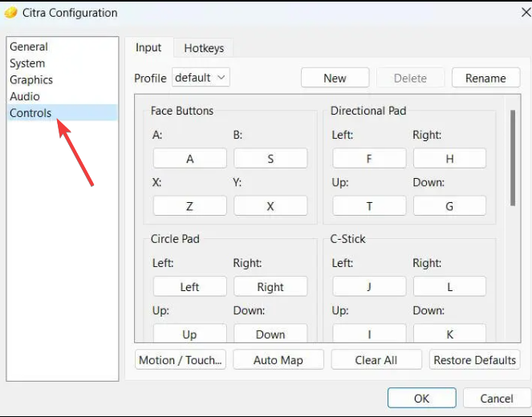Click the C-Stick Left binding button

(x=369, y=287)
